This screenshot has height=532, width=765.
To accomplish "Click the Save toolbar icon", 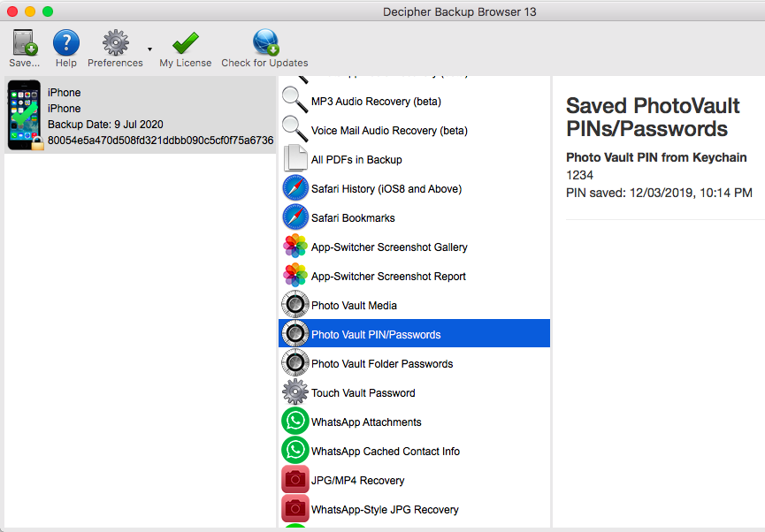I will [x=25, y=42].
